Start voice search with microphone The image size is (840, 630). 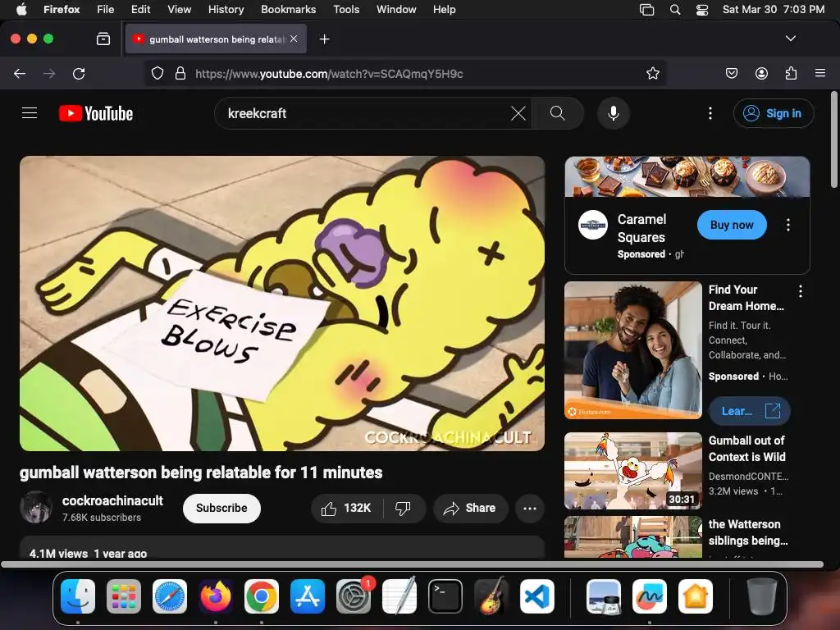pos(614,113)
